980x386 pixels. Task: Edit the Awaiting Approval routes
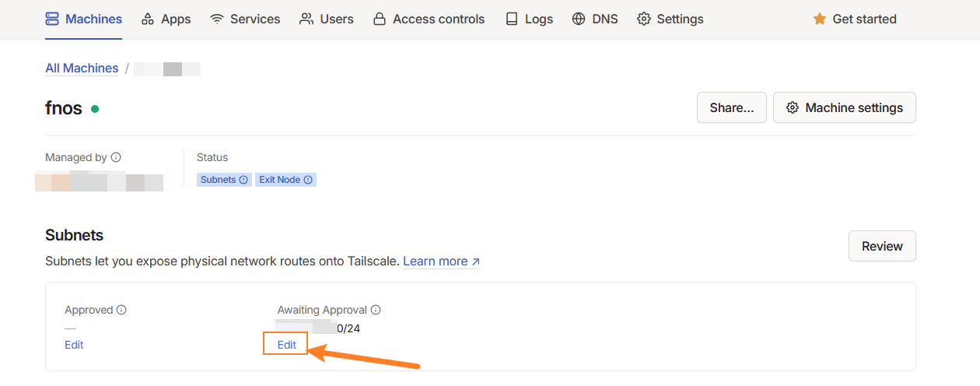[x=287, y=345]
